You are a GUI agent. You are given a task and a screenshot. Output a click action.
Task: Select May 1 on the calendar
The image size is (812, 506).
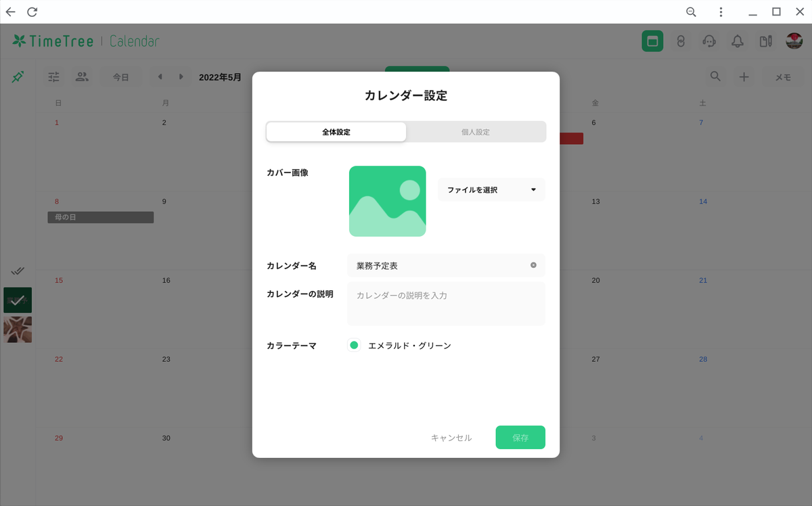click(x=57, y=122)
